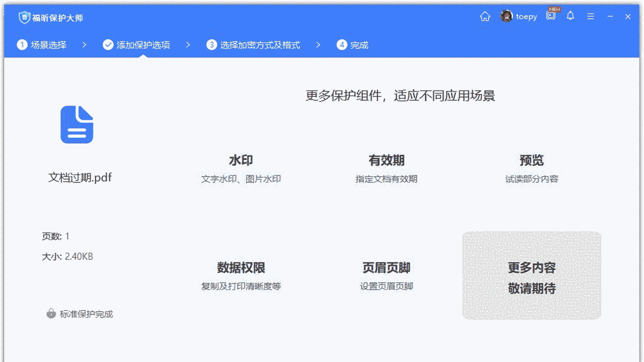Image resolution: width=644 pixels, height=362 pixels.
Task: Click the arrow between 添加保护选项 and step three
Action: point(188,44)
